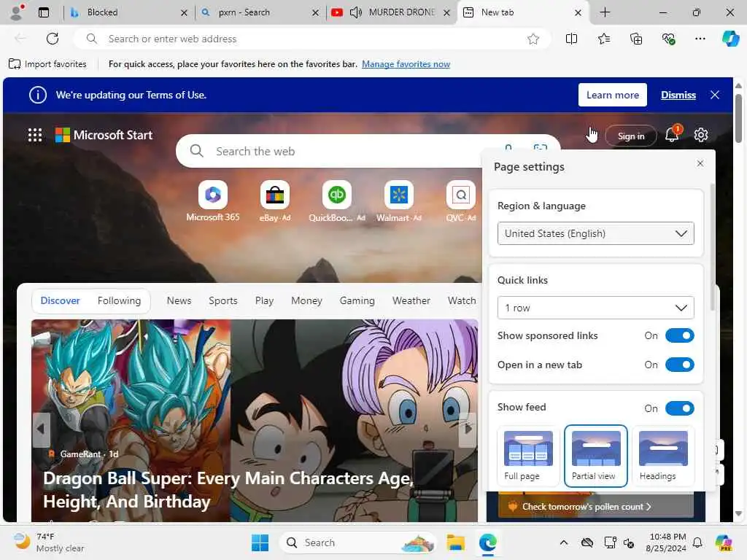747x560 pixels.
Task: Open Microsoft 365 quick link
Action: (x=213, y=201)
